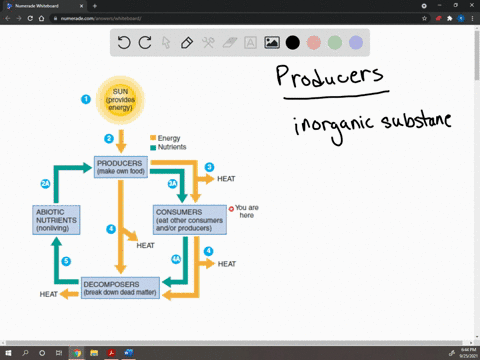The image size is (480, 360).
Task: Click the handwritten 'Producers' heading
Action: (x=330, y=76)
